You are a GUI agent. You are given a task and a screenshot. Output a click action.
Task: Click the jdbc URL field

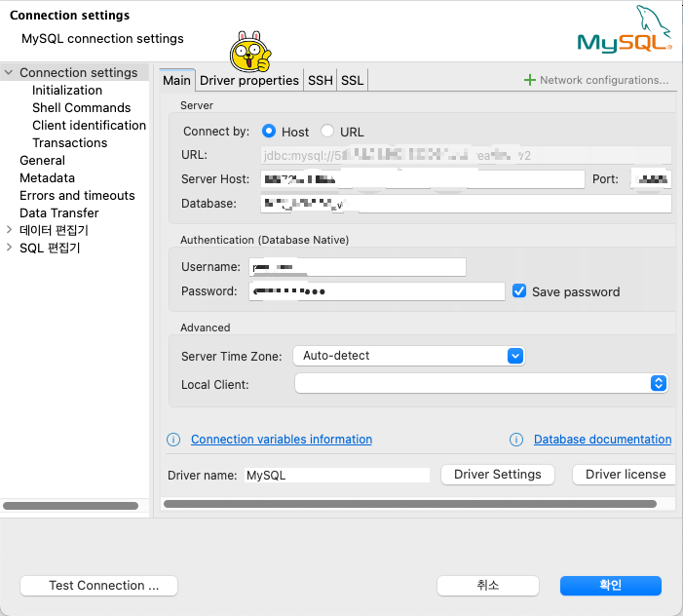(x=466, y=155)
